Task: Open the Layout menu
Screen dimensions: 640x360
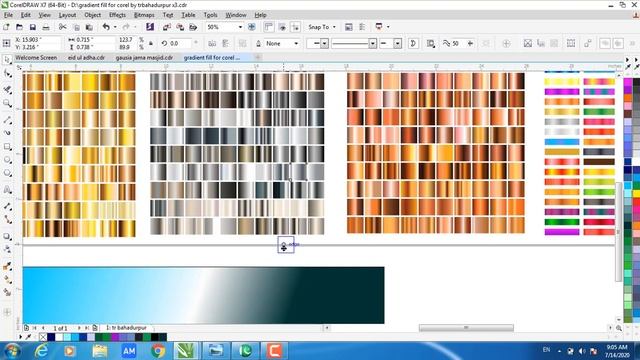Action: click(x=67, y=15)
